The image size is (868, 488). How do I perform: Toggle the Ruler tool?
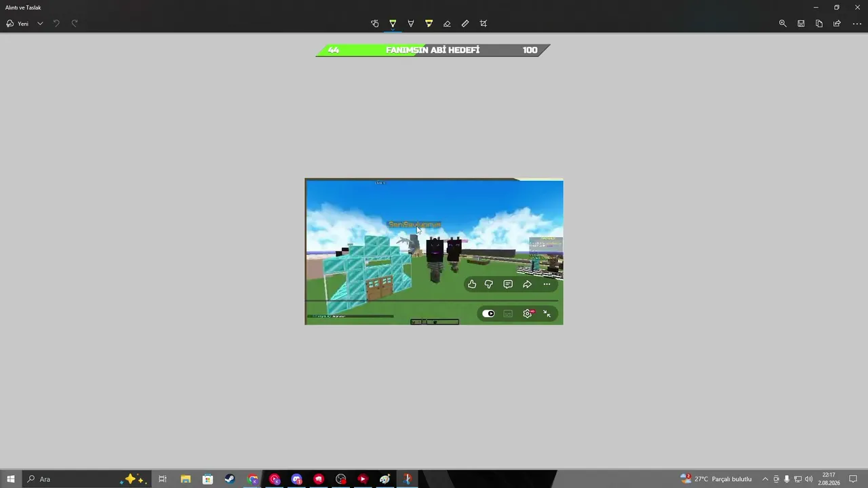465,24
